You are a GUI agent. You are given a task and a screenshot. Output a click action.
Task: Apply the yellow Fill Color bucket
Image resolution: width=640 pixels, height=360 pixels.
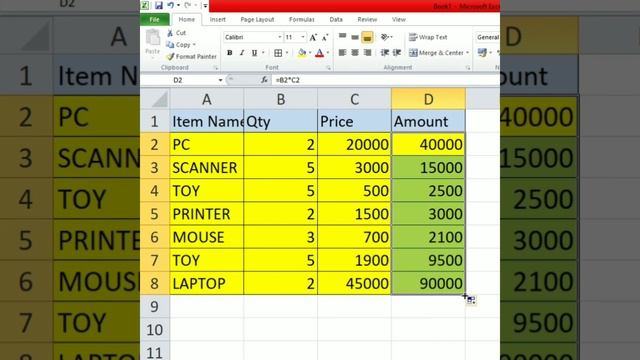tap(302, 53)
